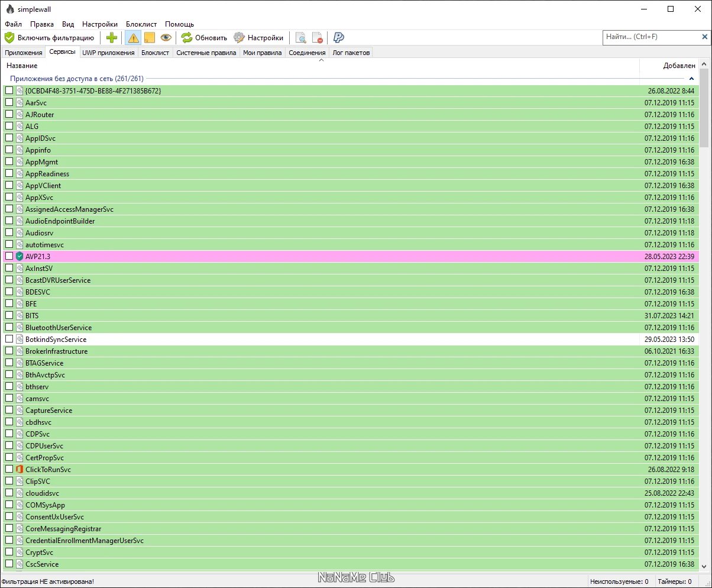The image size is (712, 588).
Task: Switch to the Мои правила tab
Action: point(263,53)
